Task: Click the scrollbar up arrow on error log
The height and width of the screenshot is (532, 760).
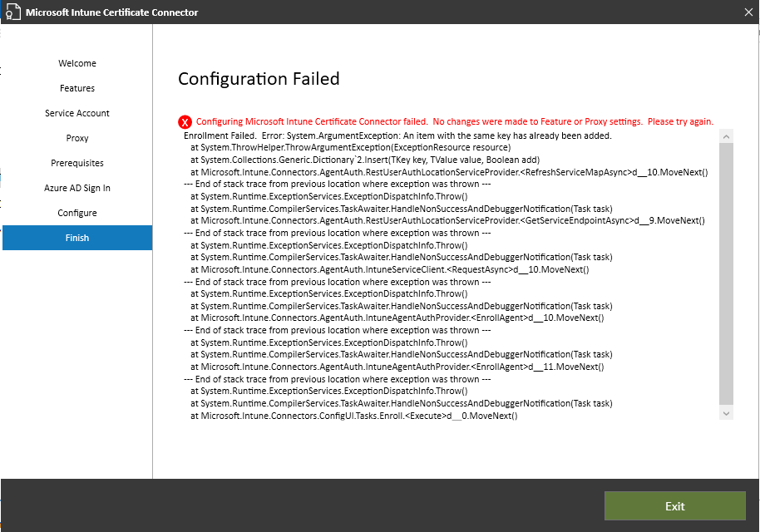Action: pos(726,135)
